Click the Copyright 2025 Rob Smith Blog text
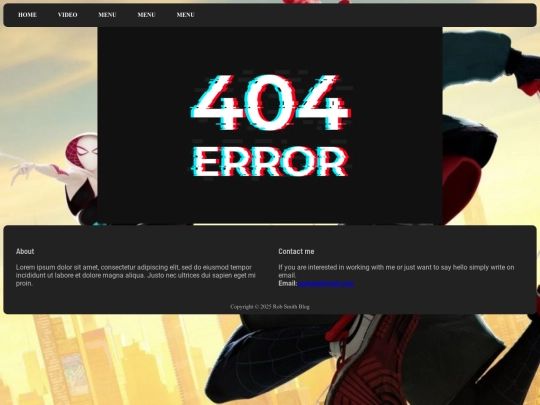Screen dimensions: 540x405 coord(270,307)
